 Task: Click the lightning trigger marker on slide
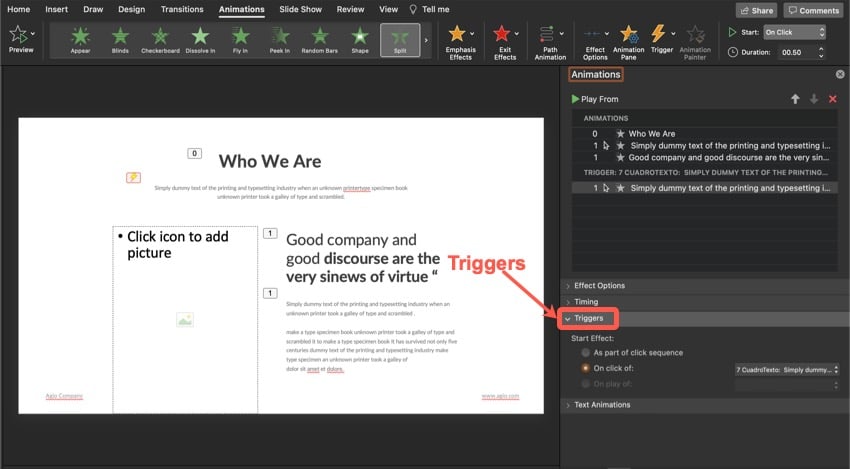click(133, 177)
